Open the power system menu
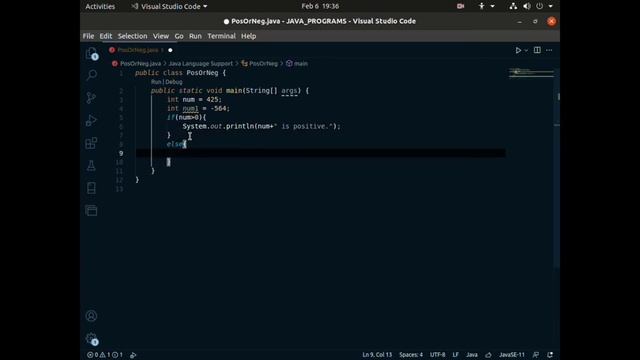The width and height of the screenshot is (640, 360). pos(544,6)
